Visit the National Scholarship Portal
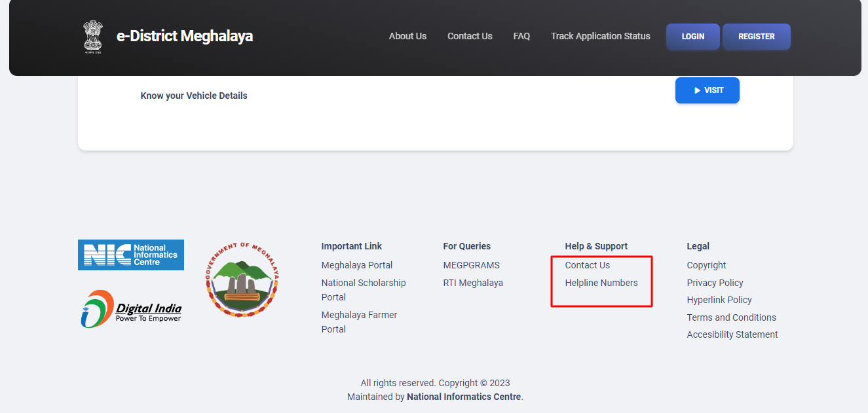868x413 pixels. click(364, 289)
